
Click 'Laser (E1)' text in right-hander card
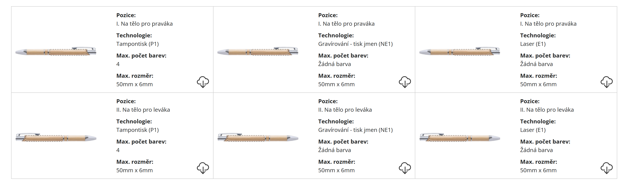click(533, 44)
